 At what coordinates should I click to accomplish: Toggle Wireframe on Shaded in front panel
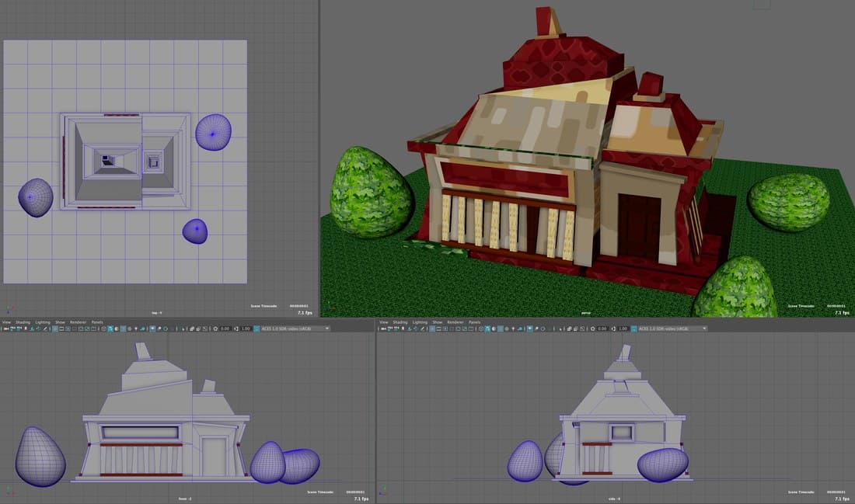pos(124,328)
